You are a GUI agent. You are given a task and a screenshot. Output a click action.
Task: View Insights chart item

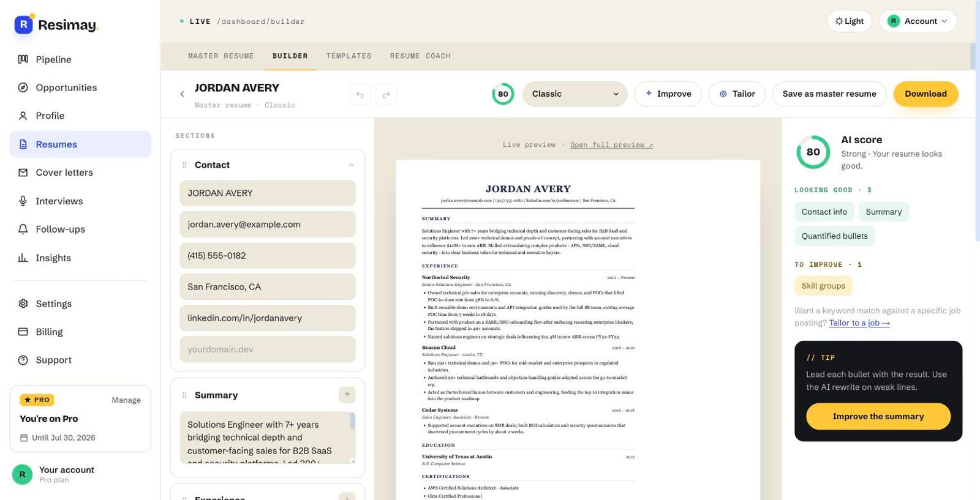pos(80,258)
